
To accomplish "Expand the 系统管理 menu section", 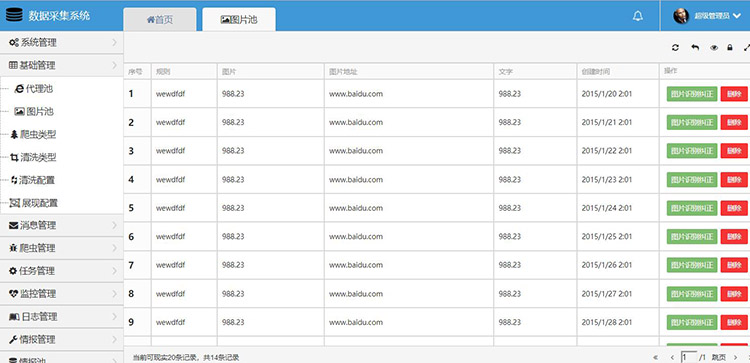I will (62, 43).
